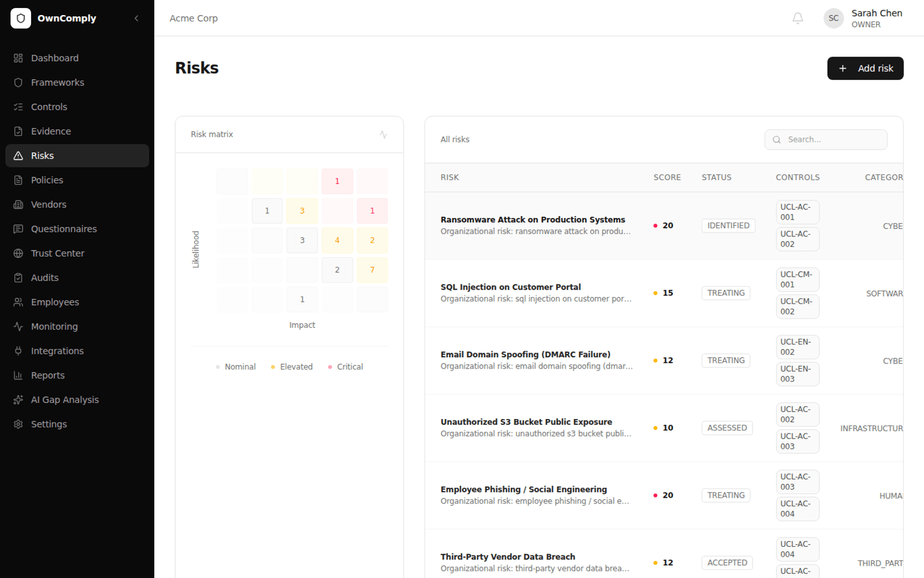Open Employee Phishing / Social Engineering risk
Screen dimensions: 924x578
tap(524, 490)
